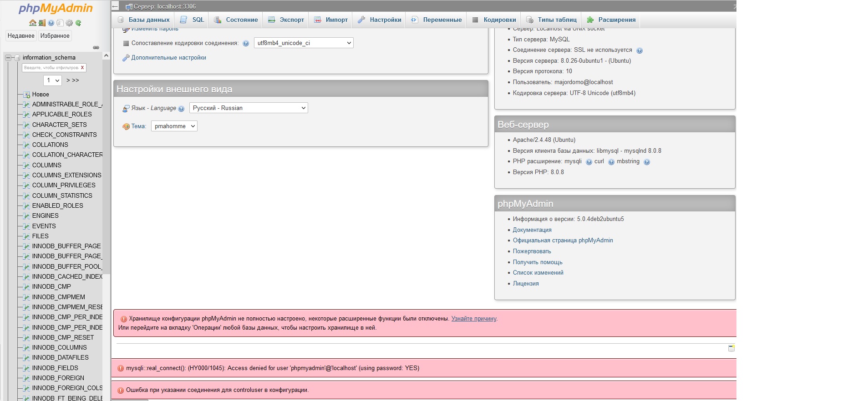The width and height of the screenshot is (868, 401).
Task: Open the Переменные tab
Action: [436, 20]
